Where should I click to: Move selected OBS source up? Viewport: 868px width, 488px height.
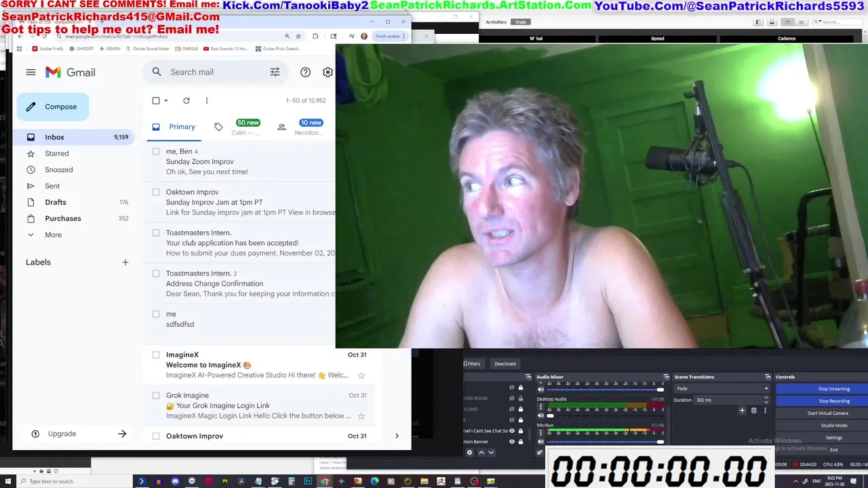point(481,453)
